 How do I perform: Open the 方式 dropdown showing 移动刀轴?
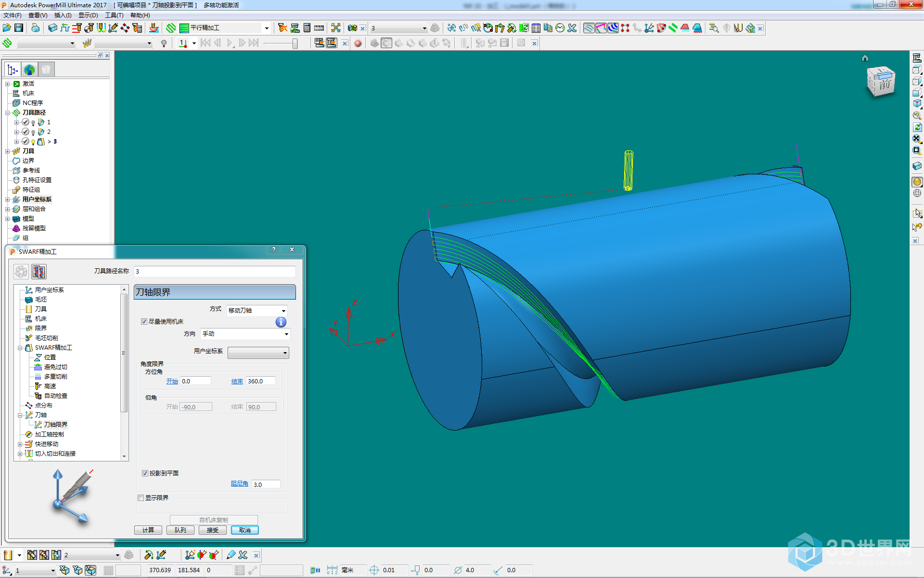257,310
